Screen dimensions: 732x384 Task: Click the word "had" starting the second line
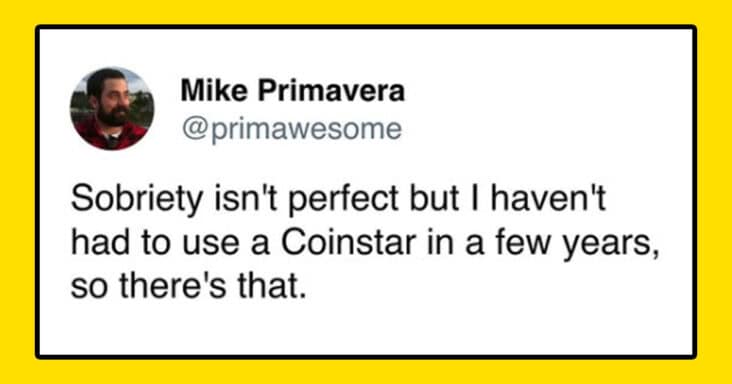(x=93, y=243)
